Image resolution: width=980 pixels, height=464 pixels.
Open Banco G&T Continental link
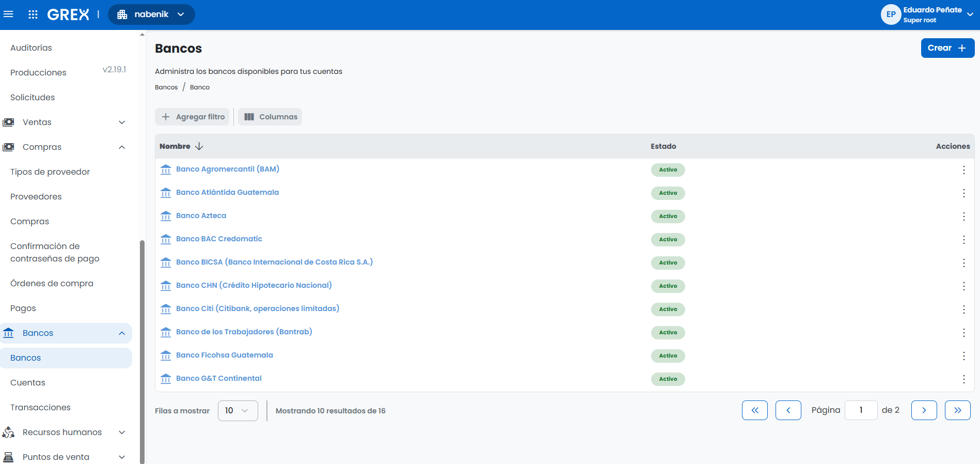click(x=219, y=378)
